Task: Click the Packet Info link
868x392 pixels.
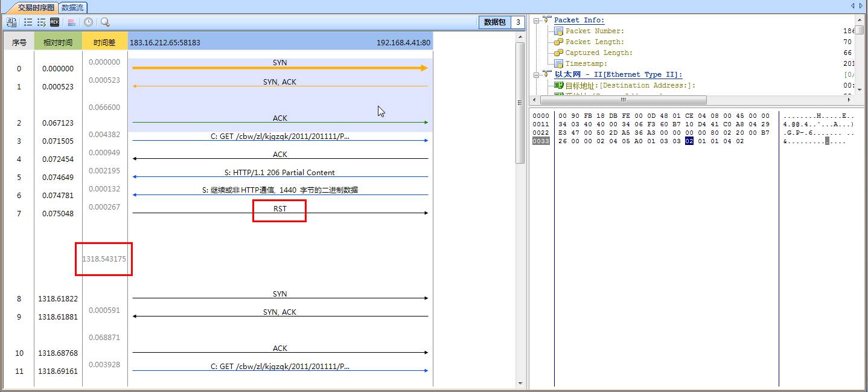Action: coord(579,20)
